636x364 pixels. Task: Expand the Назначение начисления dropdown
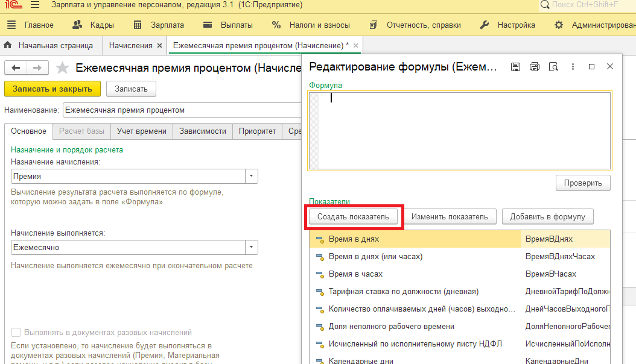(x=252, y=176)
